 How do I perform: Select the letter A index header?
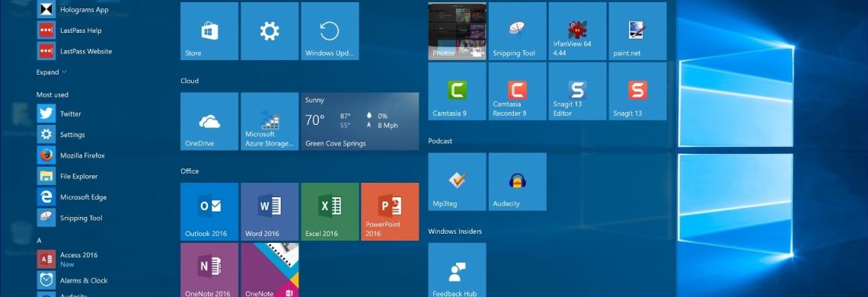[39, 241]
